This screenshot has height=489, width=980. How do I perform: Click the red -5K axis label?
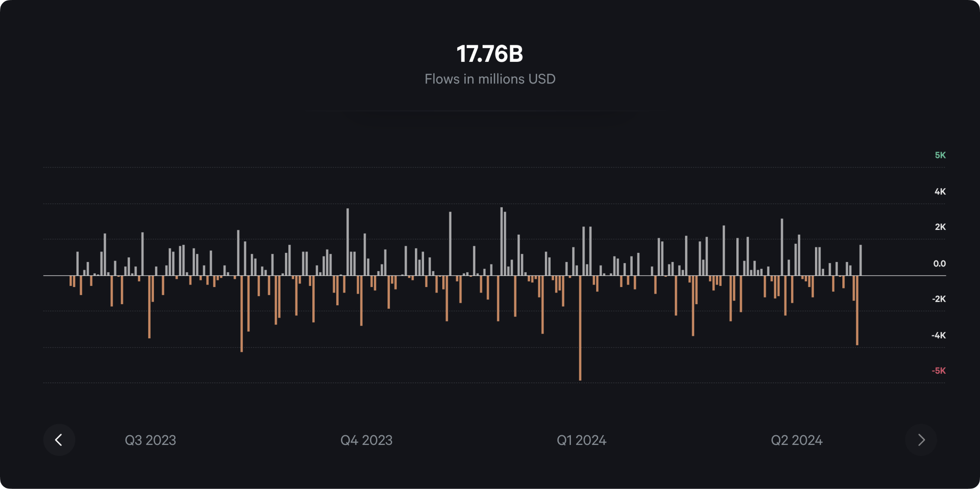(x=939, y=370)
